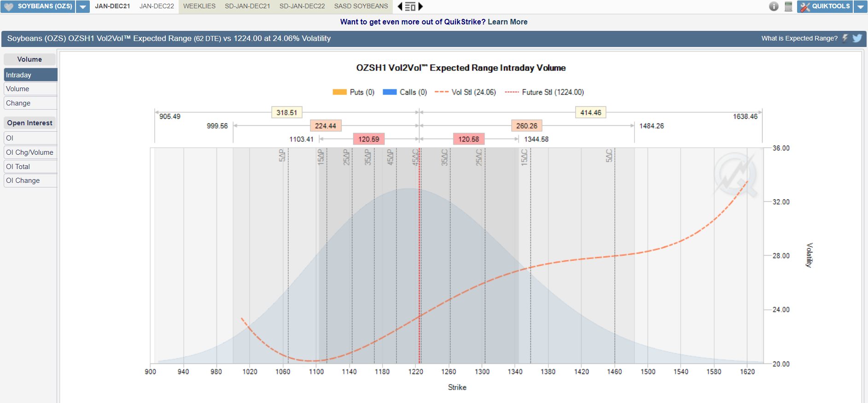Open the Soybeans (OZS) product dropdown arrow

83,6
